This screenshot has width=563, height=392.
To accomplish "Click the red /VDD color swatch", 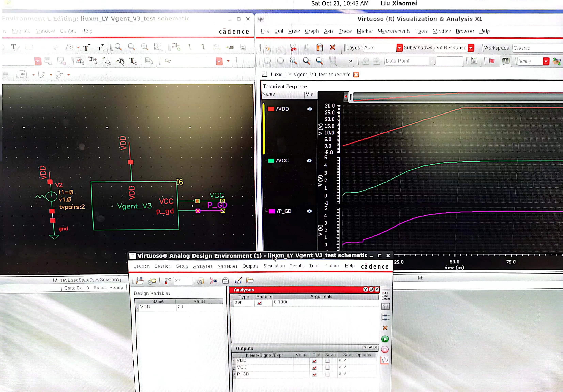I will [271, 109].
